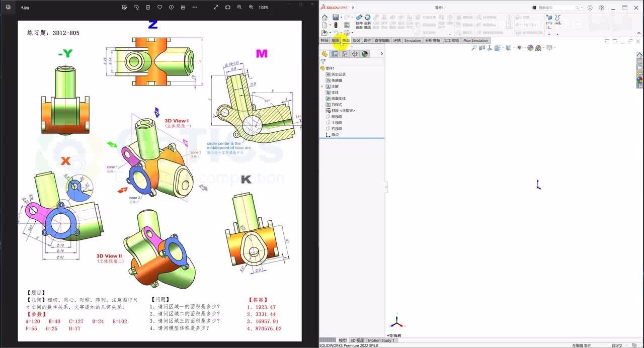The image size is (644, 348).
Task: Create a new document in SolidWorks
Action: coord(325,25)
